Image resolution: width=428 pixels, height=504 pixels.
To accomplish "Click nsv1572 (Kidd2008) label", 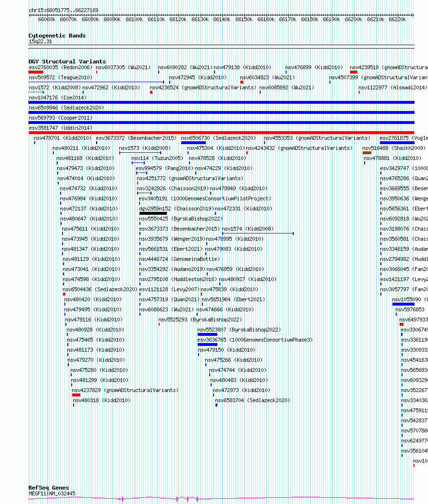I will pyautogui.click(x=55, y=87).
